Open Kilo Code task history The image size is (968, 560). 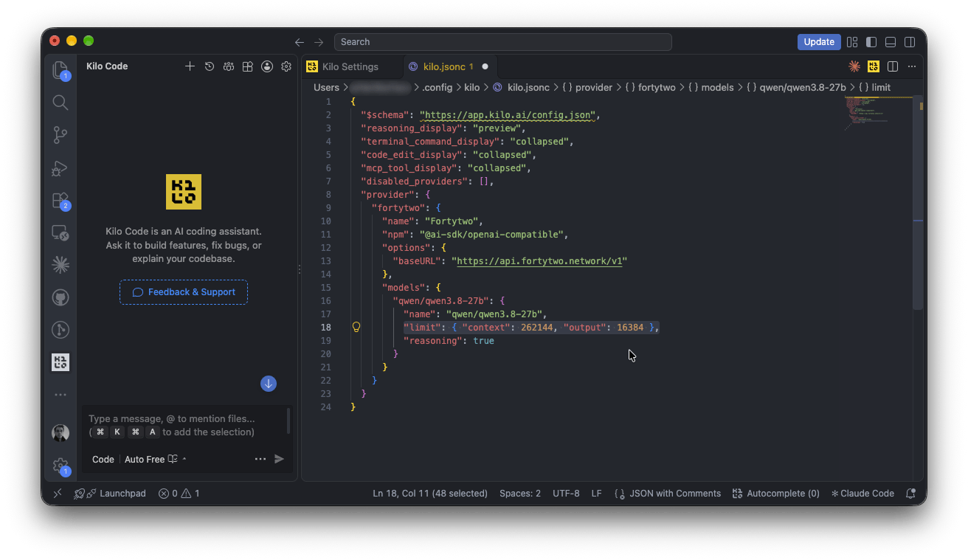coord(210,66)
